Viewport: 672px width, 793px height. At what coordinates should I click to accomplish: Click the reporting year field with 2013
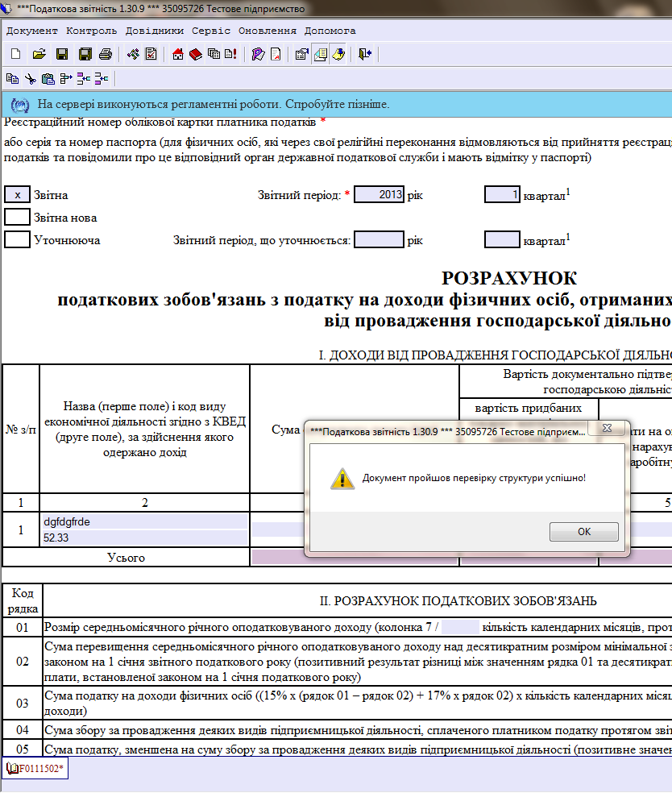coord(379,195)
